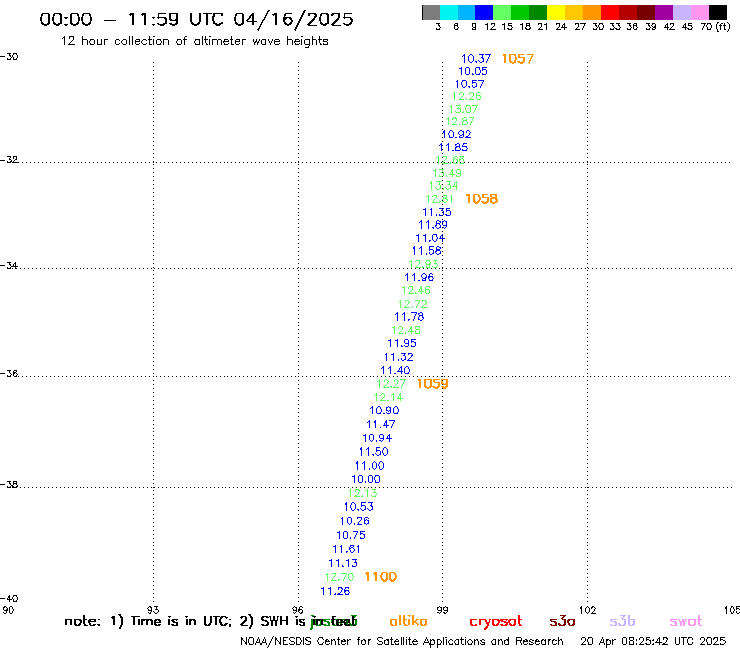
Task: Select the 11.26 wave height value
Action: click(335, 591)
